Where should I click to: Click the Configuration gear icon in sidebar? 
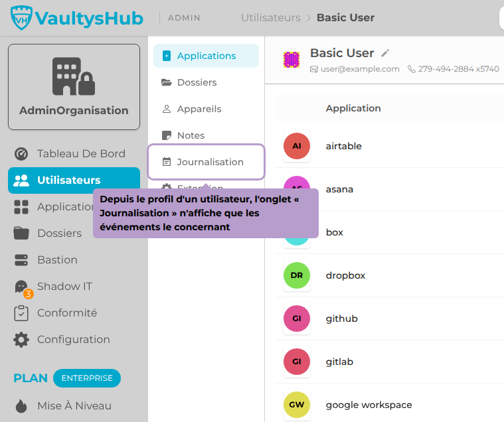21,340
